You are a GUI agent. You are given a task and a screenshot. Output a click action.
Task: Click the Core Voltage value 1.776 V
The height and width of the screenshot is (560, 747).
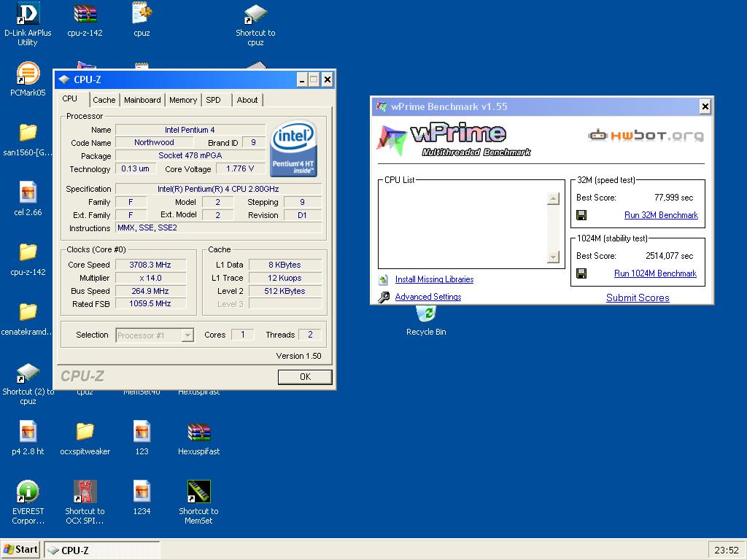pyautogui.click(x=239, y=168)
